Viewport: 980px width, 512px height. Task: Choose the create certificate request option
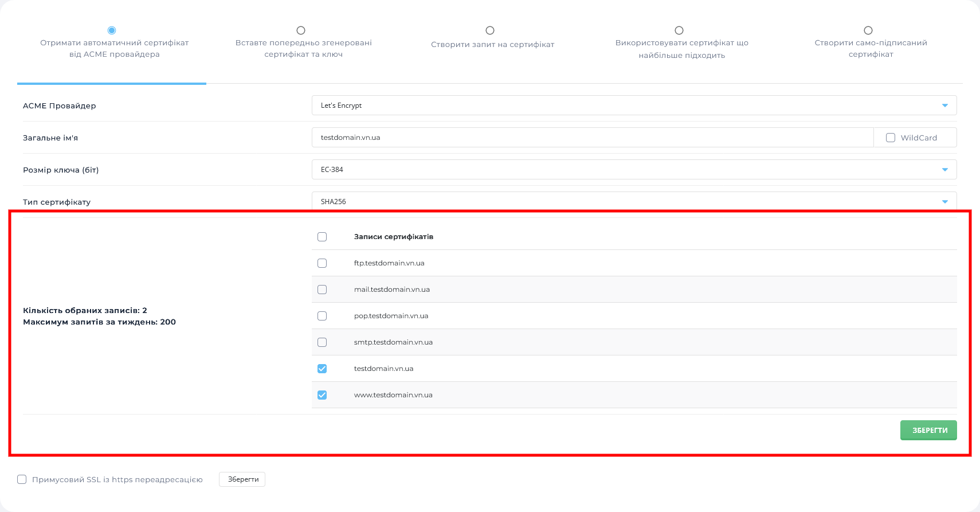[x=490, y=30]
